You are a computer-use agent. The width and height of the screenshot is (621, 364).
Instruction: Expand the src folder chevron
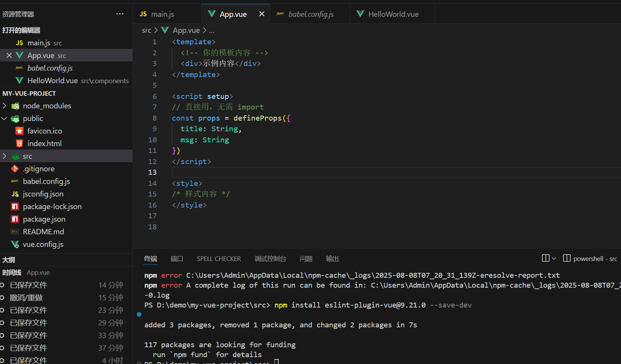coord(5,156)
